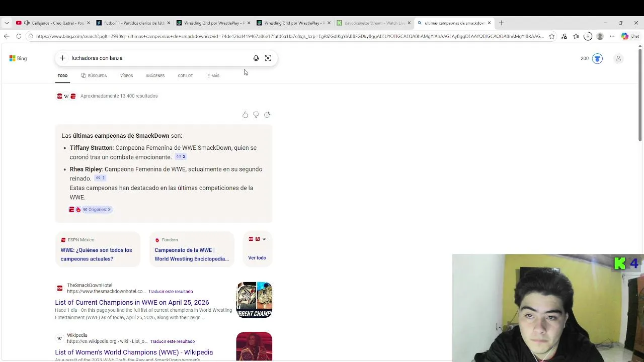Open the current champions belt thumbnail
The image size is (644, 362).
[254, 300]
